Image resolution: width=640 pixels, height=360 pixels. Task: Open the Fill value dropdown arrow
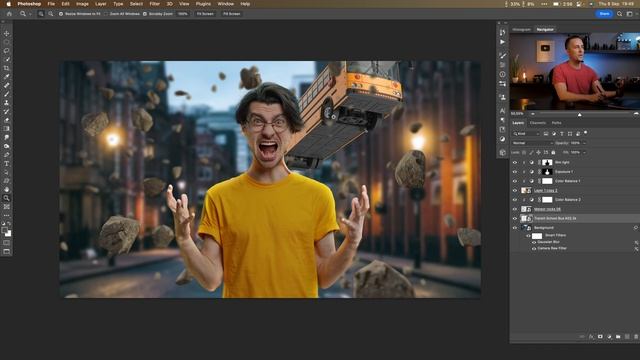pyautogui.click(x=584, y=152)
